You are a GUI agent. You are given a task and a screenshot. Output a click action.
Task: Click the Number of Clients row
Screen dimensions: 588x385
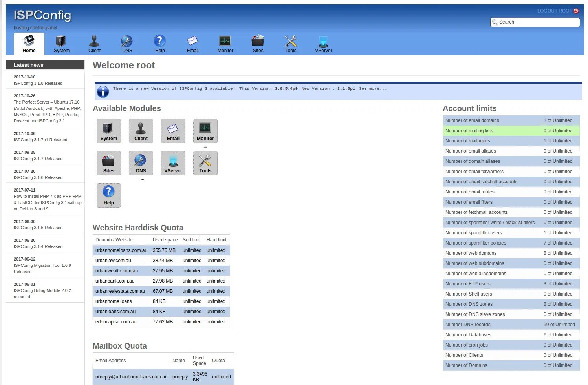click(511, 355)
